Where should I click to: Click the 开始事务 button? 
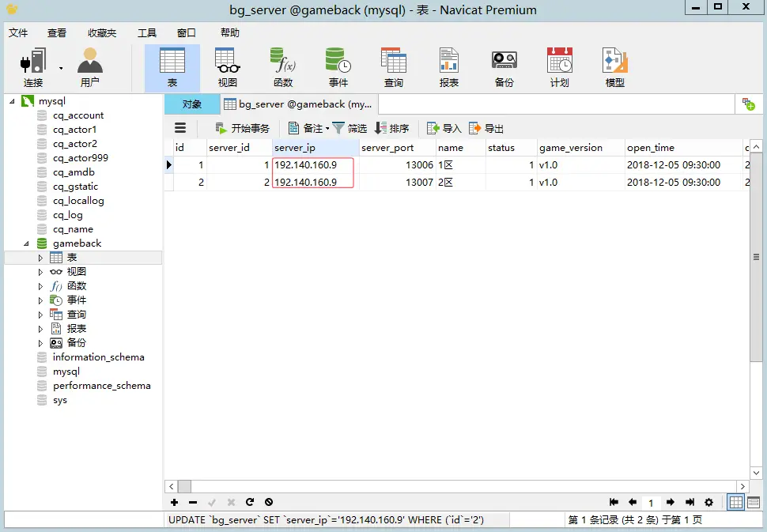tap(243, 129)
